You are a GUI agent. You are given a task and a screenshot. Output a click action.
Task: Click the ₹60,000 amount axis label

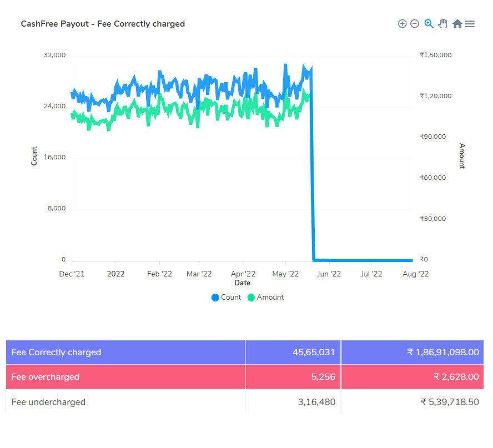tap(432, 178)
